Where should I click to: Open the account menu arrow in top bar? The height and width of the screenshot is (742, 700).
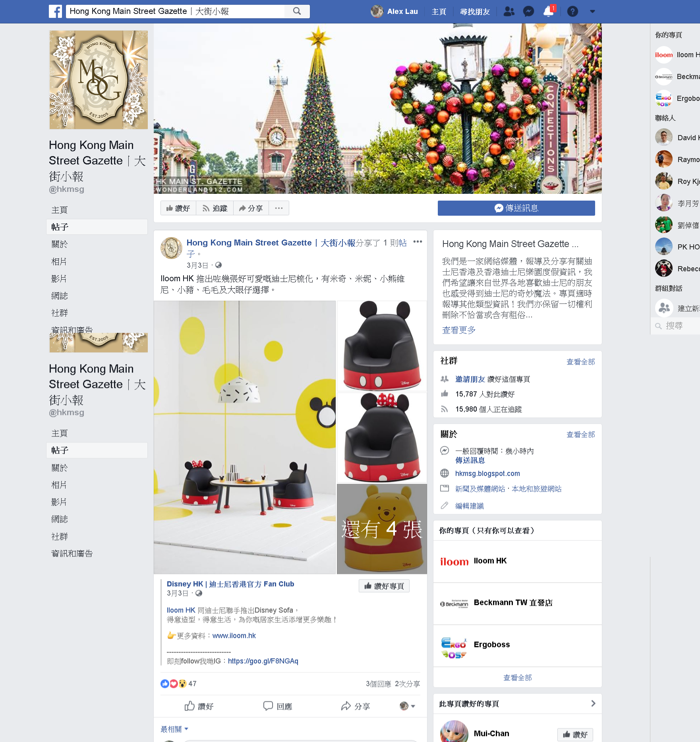(x=592, y=12)
